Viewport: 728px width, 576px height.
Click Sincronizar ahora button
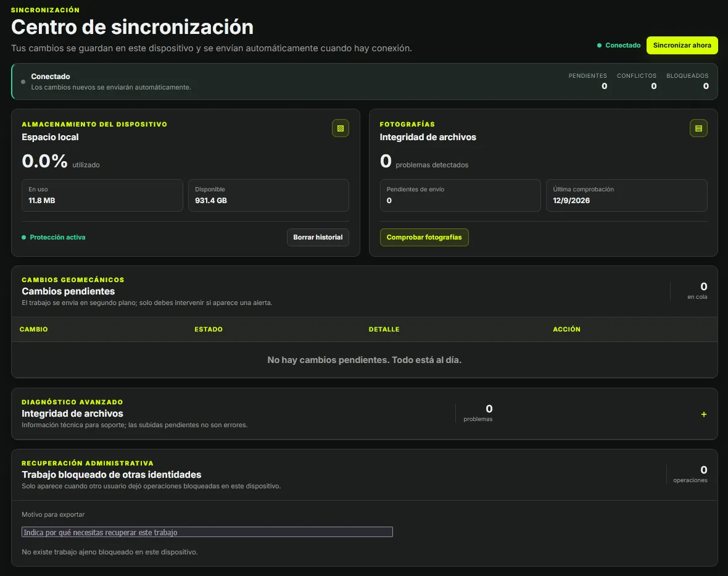coord(682,45)
